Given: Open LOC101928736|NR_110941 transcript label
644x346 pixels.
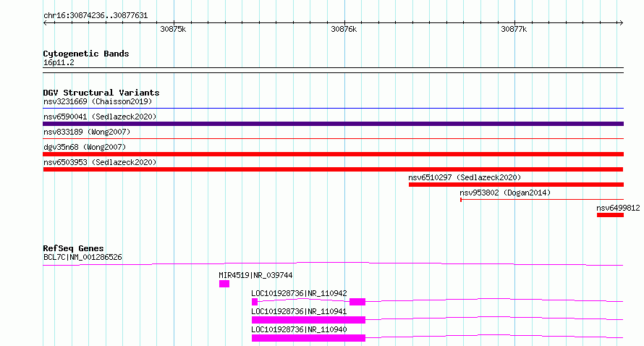Looking at the screenshot, I should 299,311.
